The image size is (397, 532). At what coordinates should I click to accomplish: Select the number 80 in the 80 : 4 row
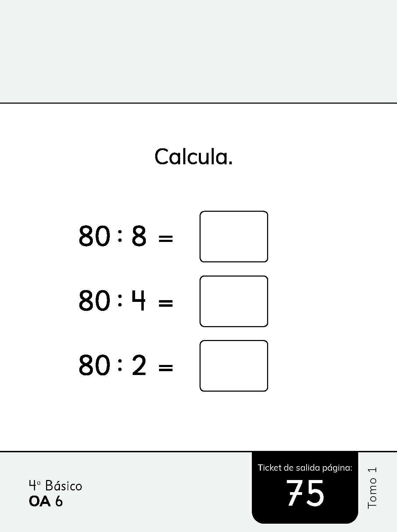pyautogui.click(x=95, y=300)
